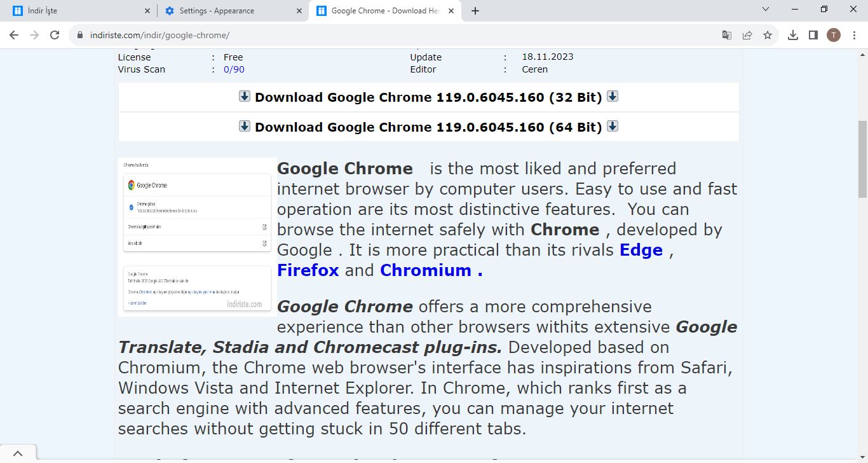Click right arrow icon of 32 Bit download
Image resolution: width=868 pixels, height=463 pixels.
(613, 96)
